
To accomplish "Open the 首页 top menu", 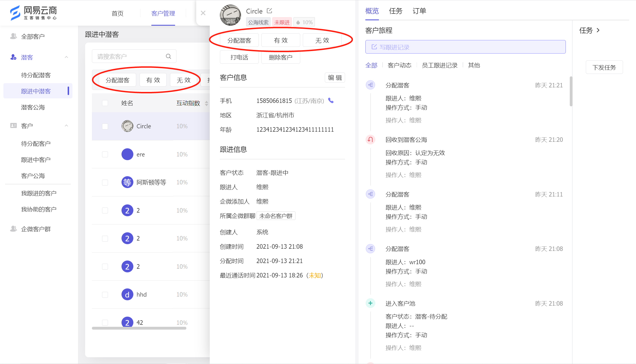I will pyautogui.click(x=118, y=13).
